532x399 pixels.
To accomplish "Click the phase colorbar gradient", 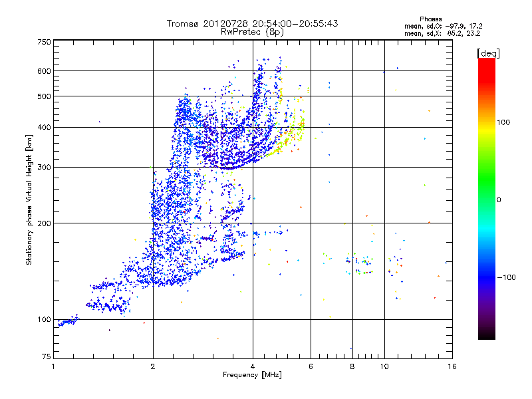I will 487,199.
